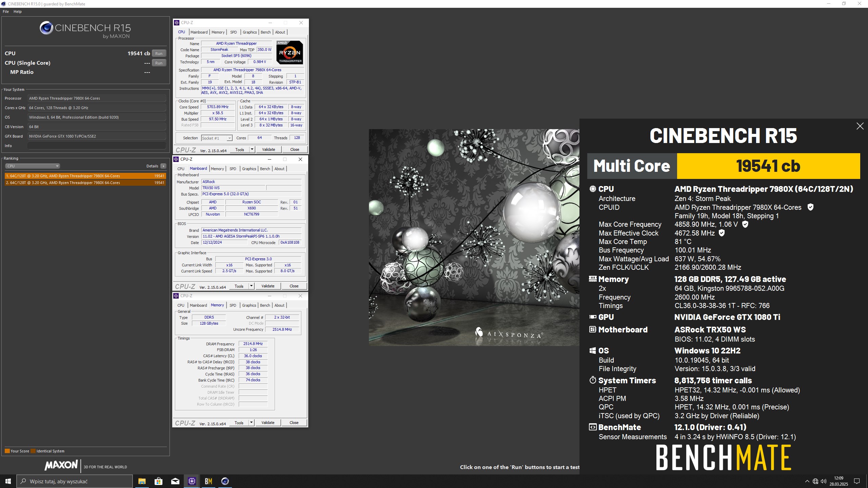This screenshot has height=488, width=868.
Task: Open Microsoft Store taskbar icon
Action: click(158, 481)
